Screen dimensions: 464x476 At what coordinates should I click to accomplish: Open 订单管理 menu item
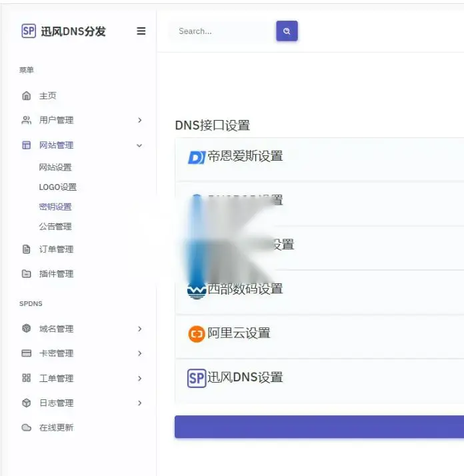(56, 249)
